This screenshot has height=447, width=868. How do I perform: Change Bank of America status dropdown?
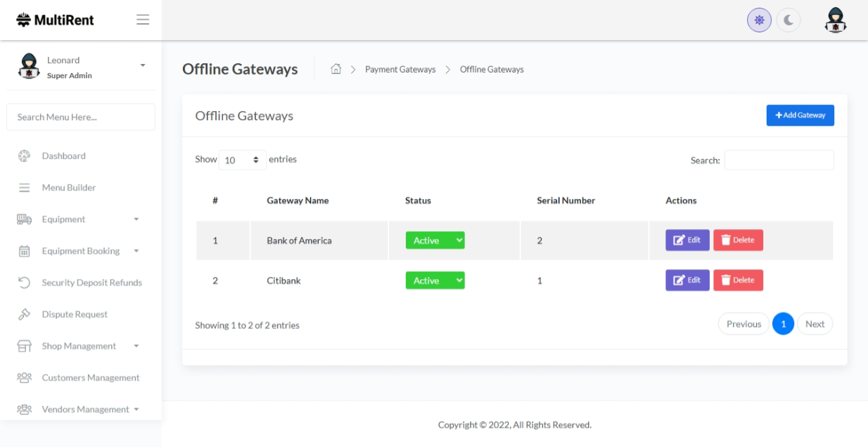pyautogui.click(x=435, y=240)
